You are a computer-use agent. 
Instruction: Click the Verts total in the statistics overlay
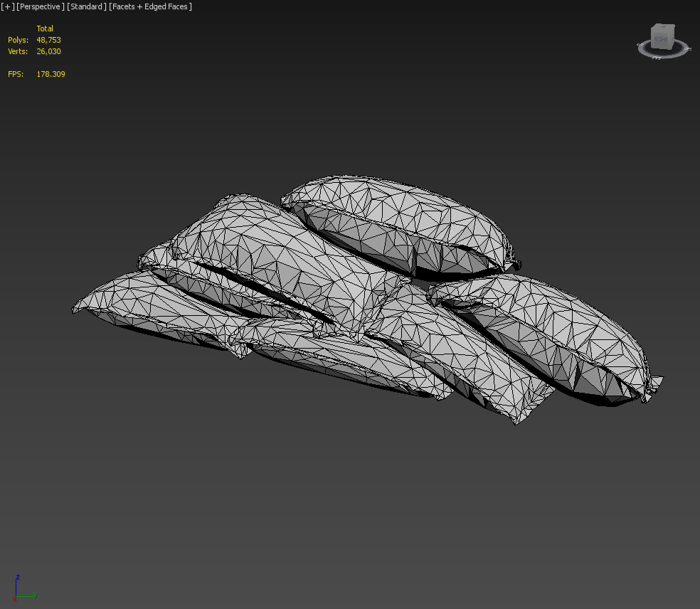(x=48, y=51)
